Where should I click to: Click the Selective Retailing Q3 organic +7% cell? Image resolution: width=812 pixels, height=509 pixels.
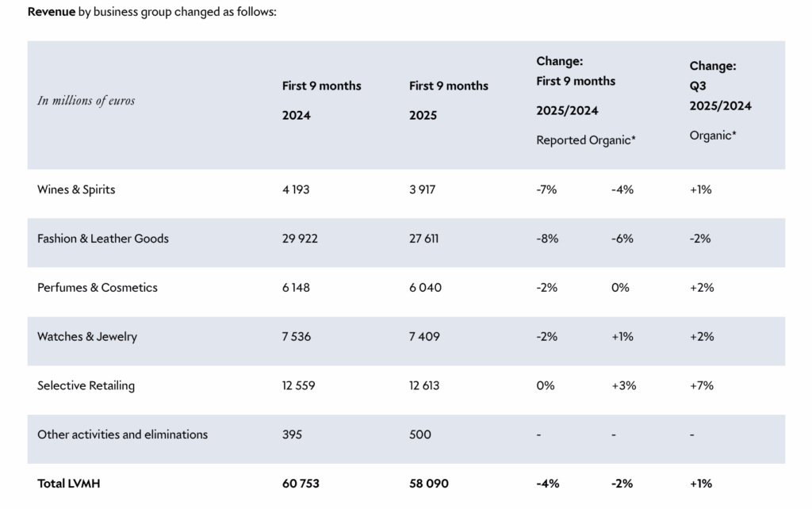pyautogui.click(x=702, y=386)
